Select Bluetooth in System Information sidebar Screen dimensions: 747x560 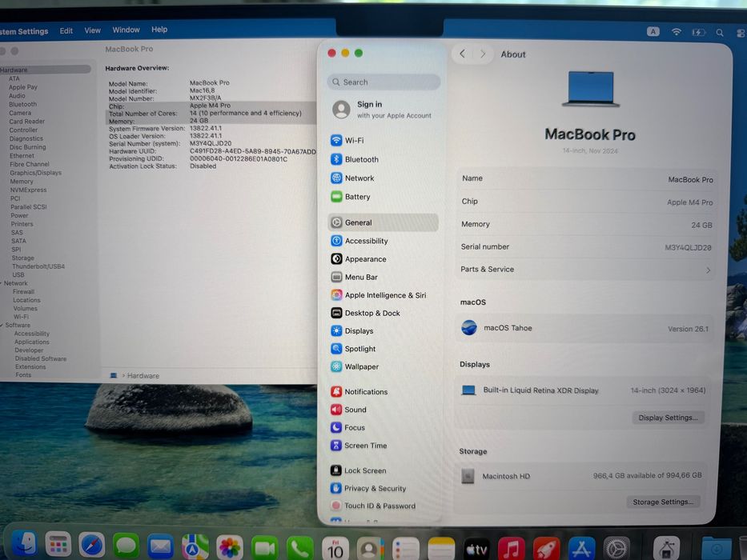coord(23,104)
